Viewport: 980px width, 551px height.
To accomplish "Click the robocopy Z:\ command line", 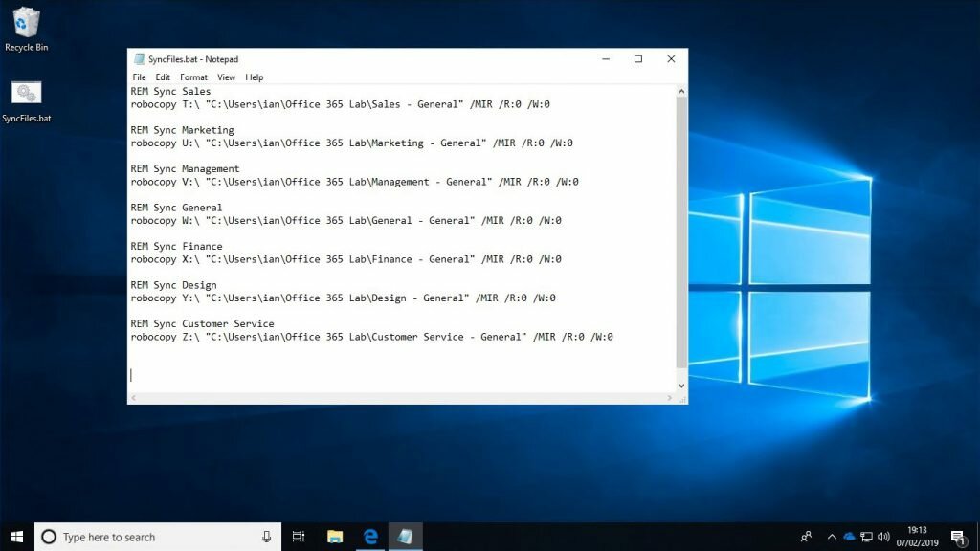I will pyautogui.click(x=372, y=337).
